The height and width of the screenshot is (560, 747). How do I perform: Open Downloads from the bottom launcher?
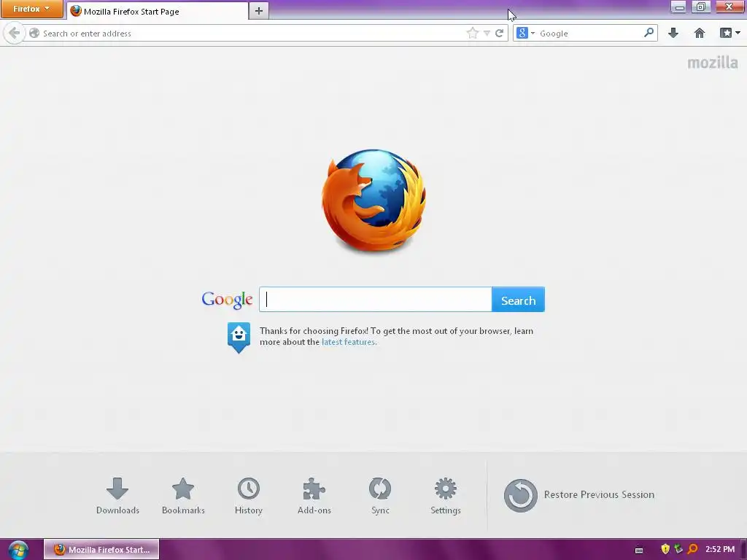pos(117,496)
